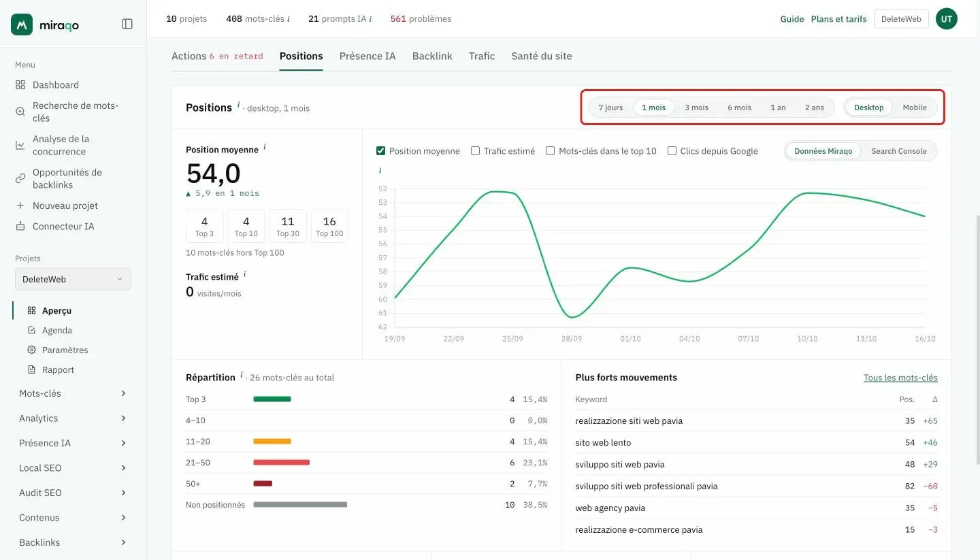Expand the Audit SEO section
The height and width of the screenshot is (560, 980).
(73, 493)
